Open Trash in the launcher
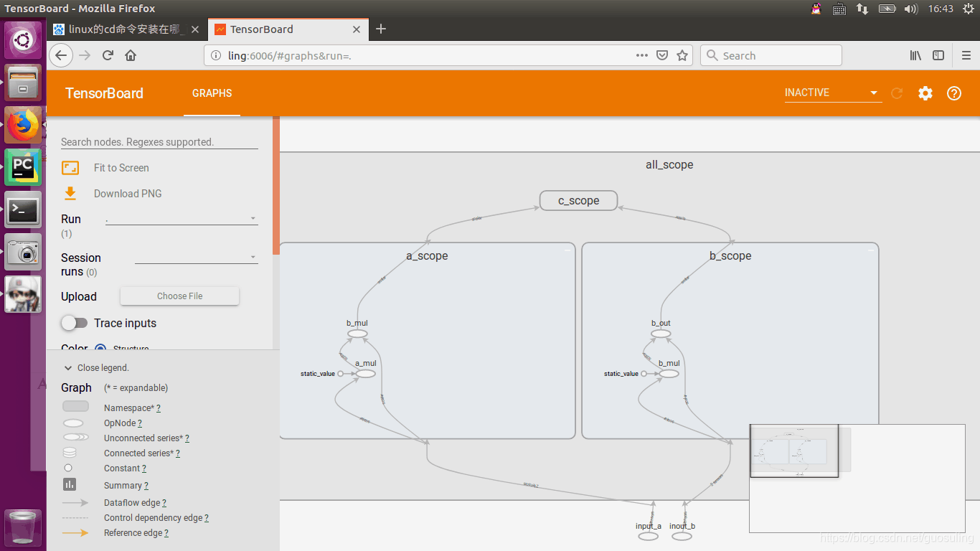980x551 pixels. pos(23,527)
